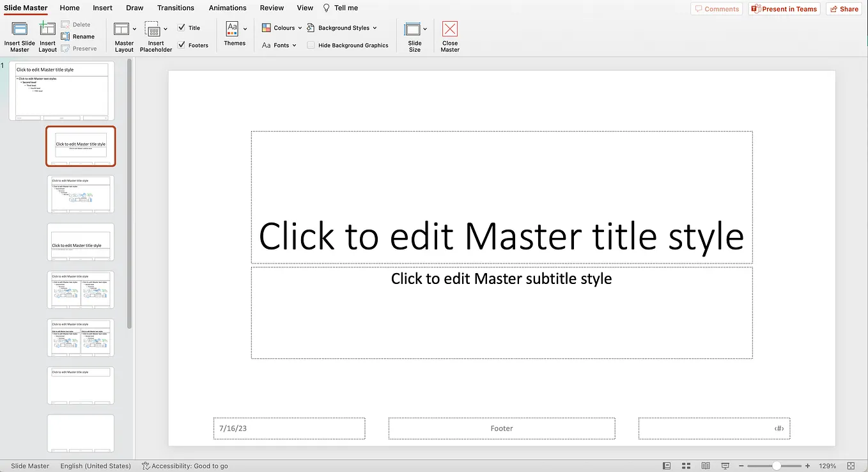Click the Rename layout icon

65,36
